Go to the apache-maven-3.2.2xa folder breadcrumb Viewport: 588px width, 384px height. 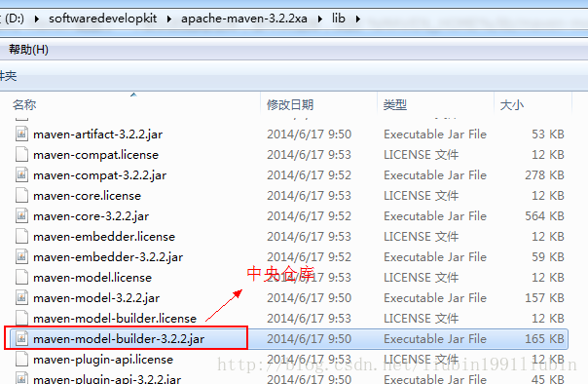[244, 19]
